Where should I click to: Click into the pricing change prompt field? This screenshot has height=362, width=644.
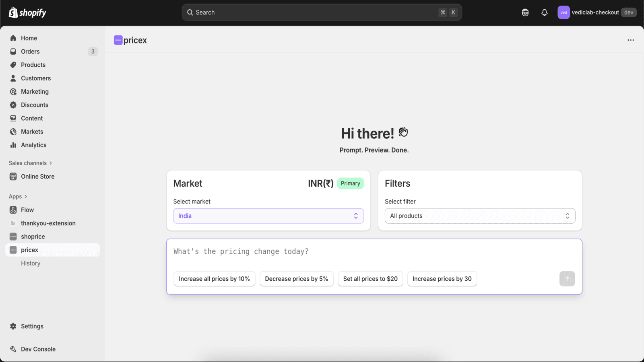pos(374,252)
